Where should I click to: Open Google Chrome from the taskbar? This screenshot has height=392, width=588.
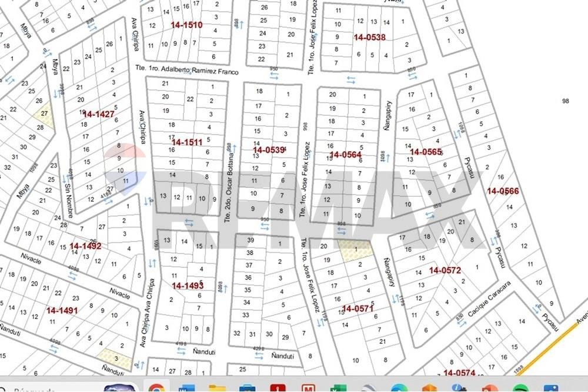pyautogui.click(x=156, y=387)
